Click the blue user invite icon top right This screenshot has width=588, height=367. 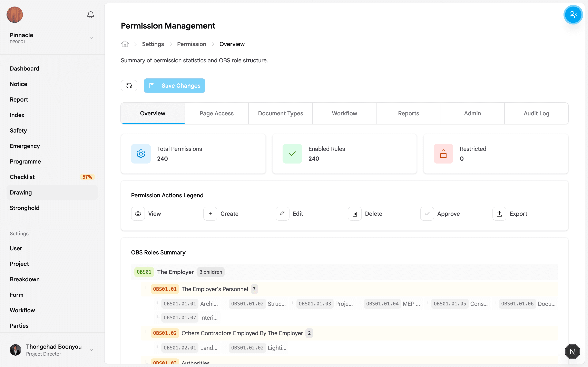(x=573, y=14)
